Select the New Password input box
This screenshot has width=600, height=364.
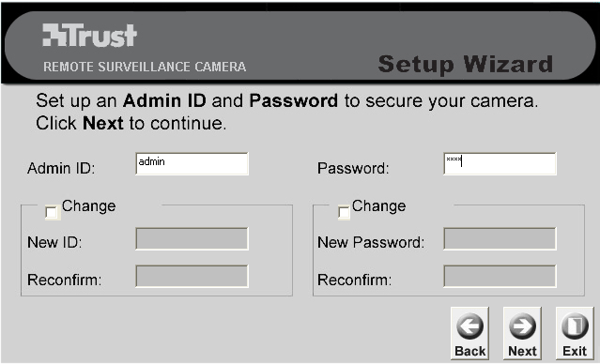click(500, 239)
